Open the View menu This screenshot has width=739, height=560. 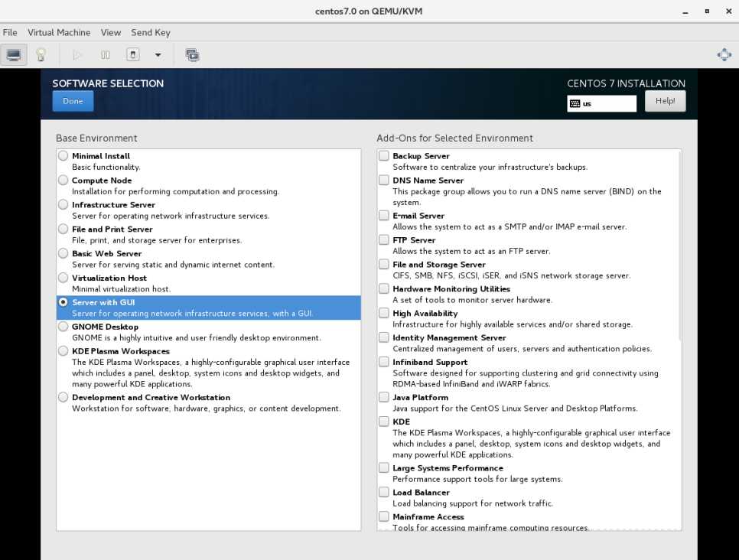coord(111,33)
